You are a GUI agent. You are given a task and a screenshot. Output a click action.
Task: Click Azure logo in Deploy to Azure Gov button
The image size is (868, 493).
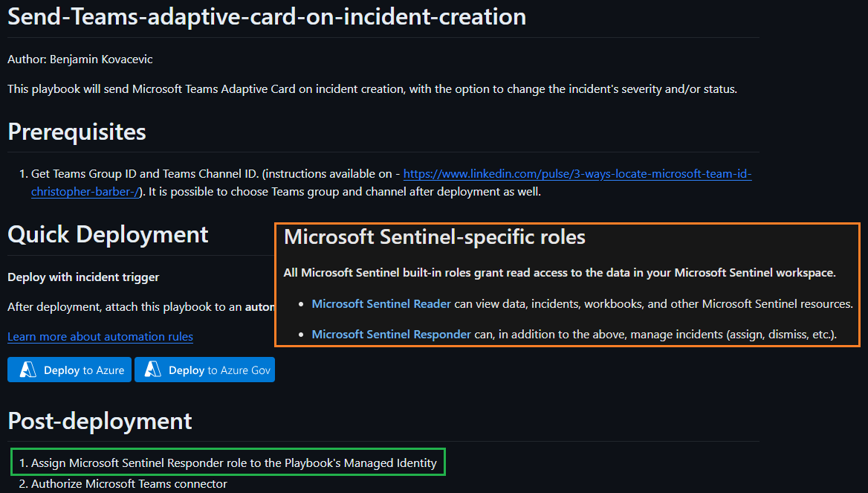(x=153, y=370)
